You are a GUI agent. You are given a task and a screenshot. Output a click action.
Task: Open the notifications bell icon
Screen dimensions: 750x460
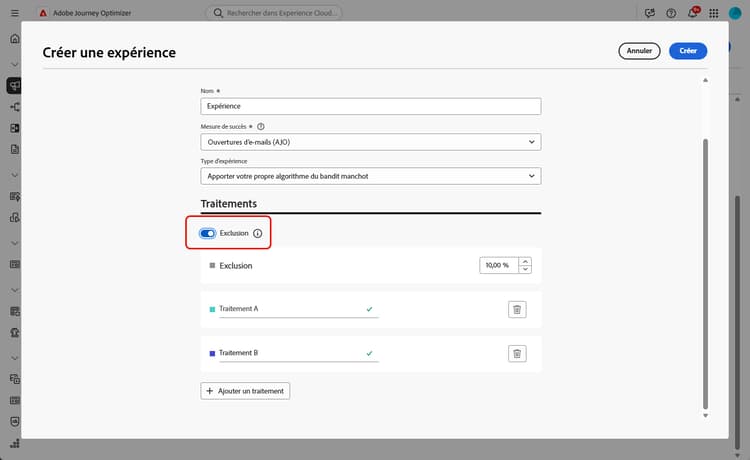click(694, 13)
